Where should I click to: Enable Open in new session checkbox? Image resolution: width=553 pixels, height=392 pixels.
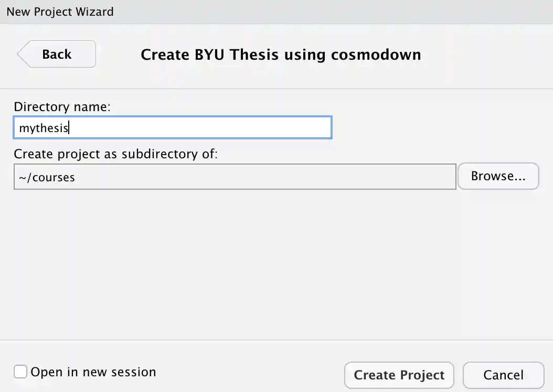pyautogui.click(x=20, y=372)
